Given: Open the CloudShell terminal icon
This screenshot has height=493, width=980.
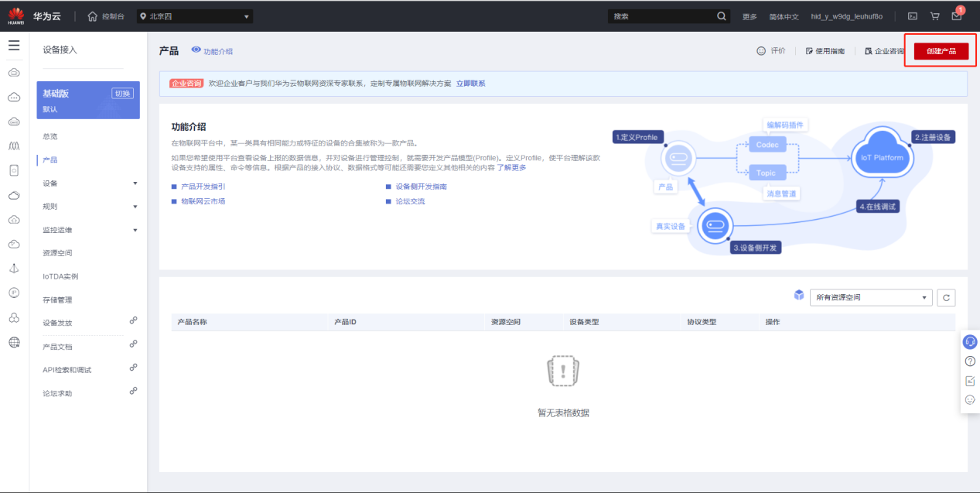Looking at the screenshot, I should tap(913, 16).
